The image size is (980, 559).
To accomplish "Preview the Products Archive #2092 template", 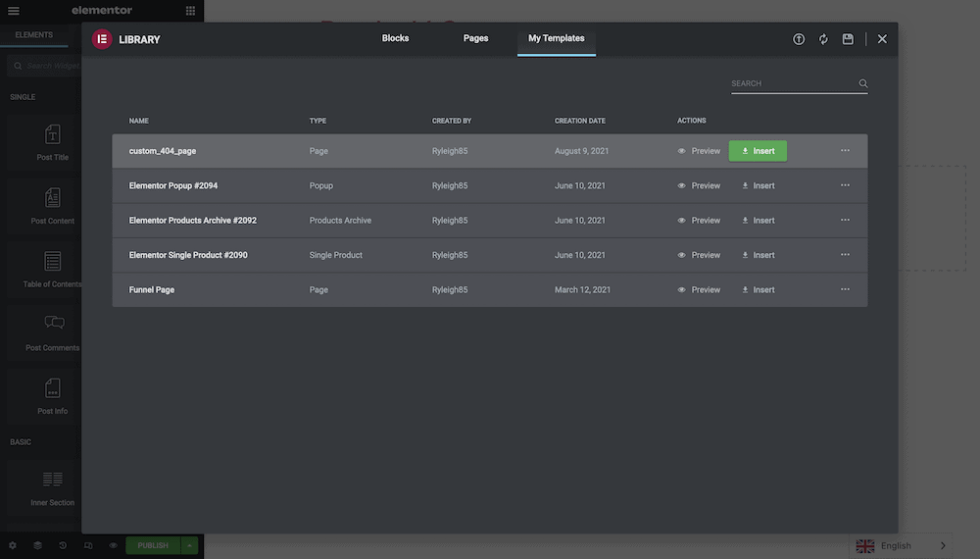I will pyautogui.click(x=699, y=220).
